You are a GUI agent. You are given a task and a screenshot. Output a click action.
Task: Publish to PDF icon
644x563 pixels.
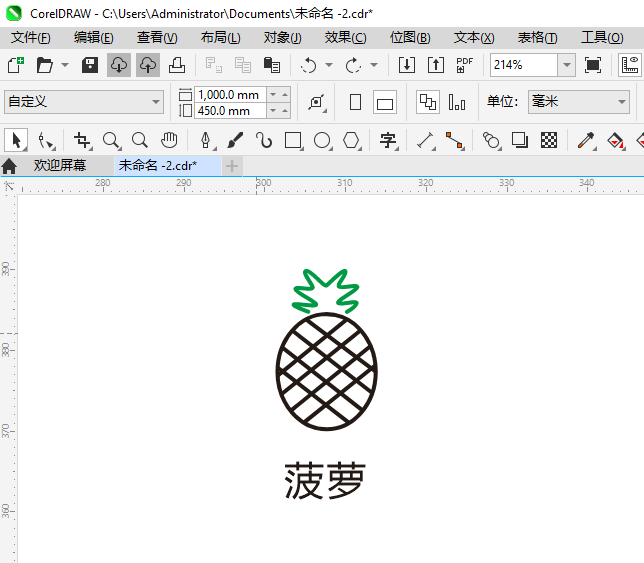click(x=465, y=65)
